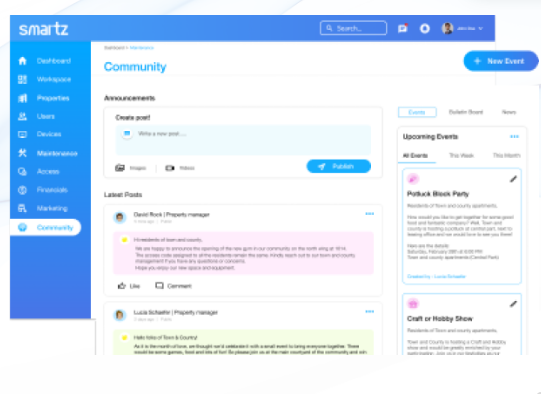Expand the user profile dropdown arrow
This screenshot has height=394, width=541.
(x=481, y=28)
